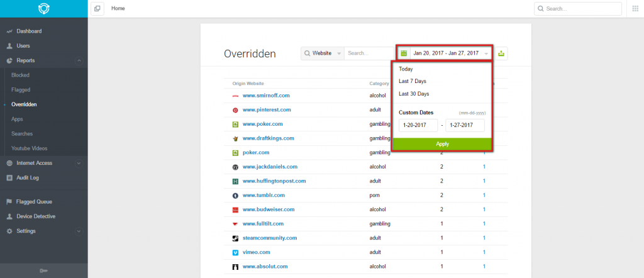The height and width of the screenshot is (278, 644).
Task: Click the users count link in vimeo.com row
Action: [484, 252]
